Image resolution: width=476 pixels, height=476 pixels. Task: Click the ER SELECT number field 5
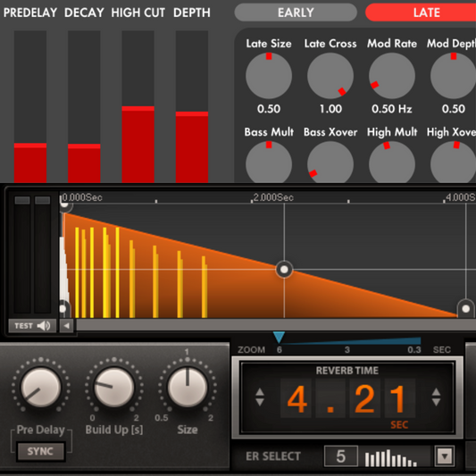coord(341,456)
